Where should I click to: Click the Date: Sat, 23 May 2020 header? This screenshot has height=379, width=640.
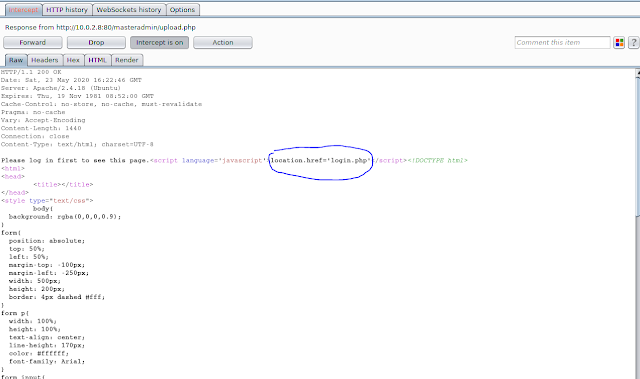click(71, 80)
